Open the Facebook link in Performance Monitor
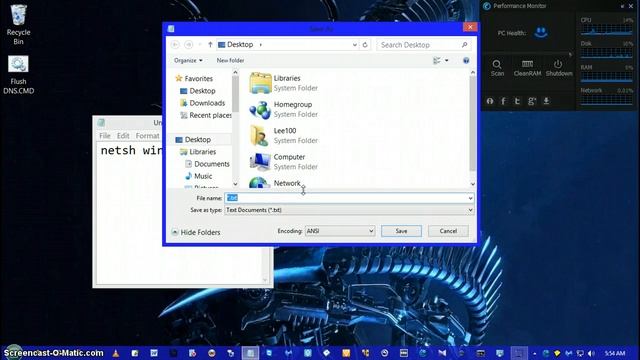Screen dimensions: 640x360 503,101
